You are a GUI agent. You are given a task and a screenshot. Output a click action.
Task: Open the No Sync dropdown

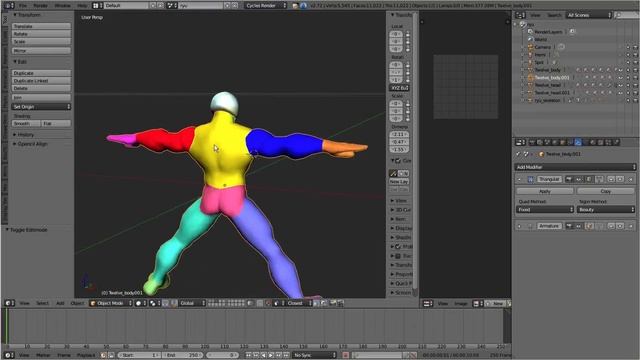point(315,355)
